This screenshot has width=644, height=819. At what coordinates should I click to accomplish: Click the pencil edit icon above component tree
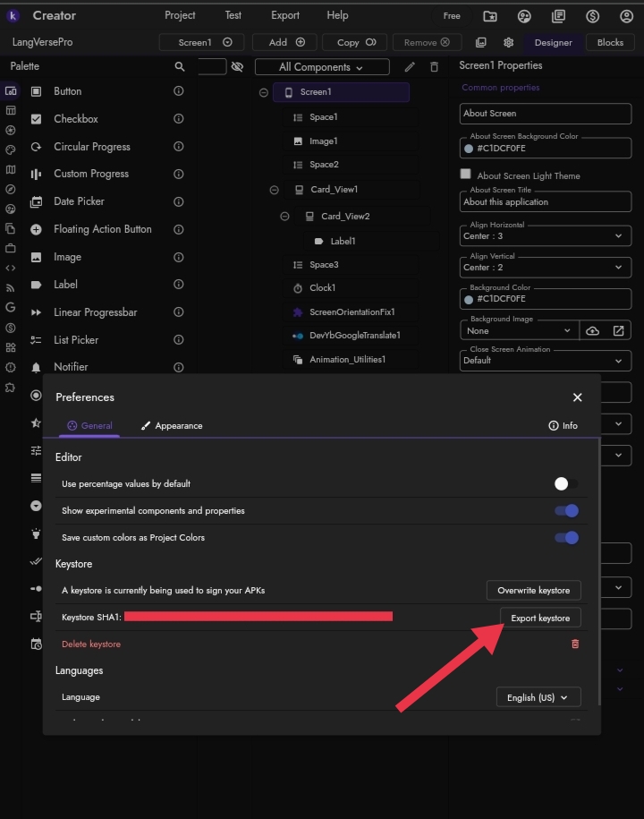tap(410, 66)
